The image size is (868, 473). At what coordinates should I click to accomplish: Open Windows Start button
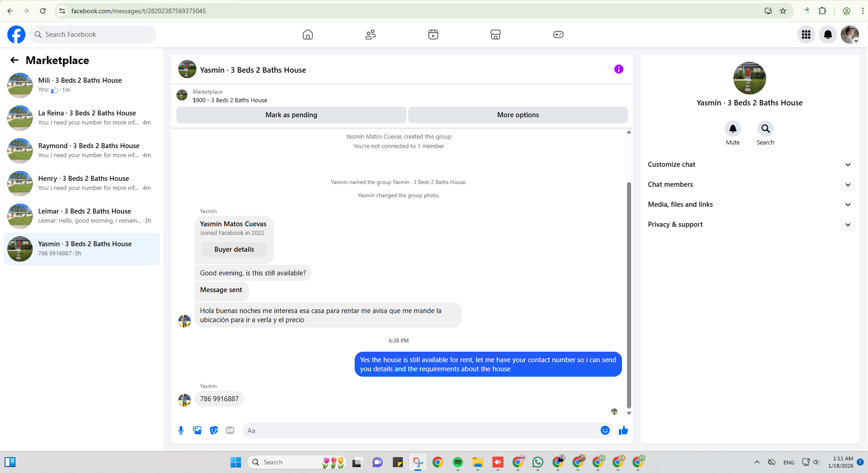tap(236, 462)
